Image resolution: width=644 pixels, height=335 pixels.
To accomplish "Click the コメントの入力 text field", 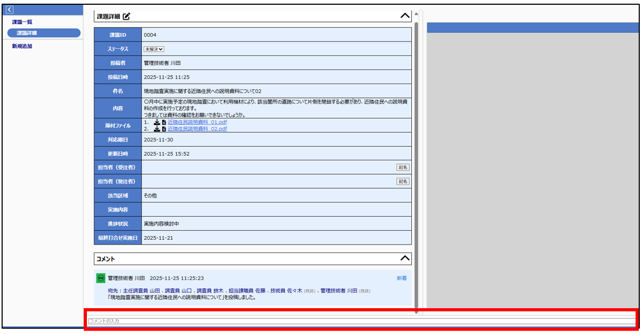I will [361, 321].
